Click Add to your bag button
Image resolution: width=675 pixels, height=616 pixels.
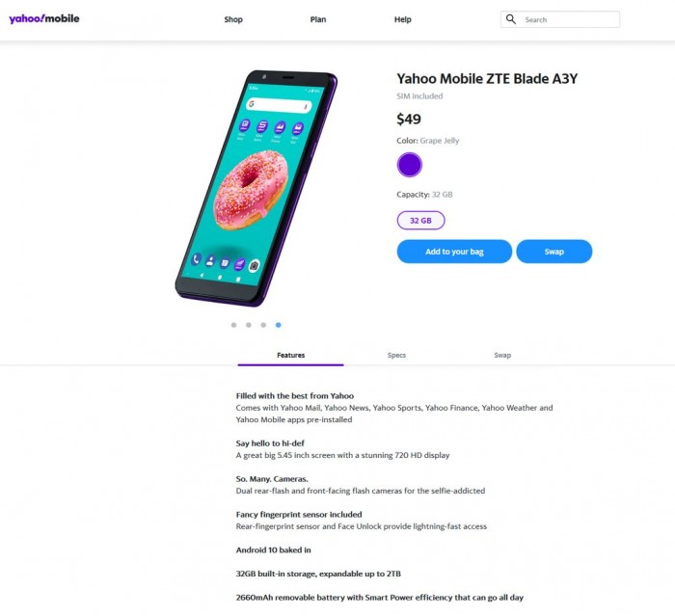pos(454,252)
